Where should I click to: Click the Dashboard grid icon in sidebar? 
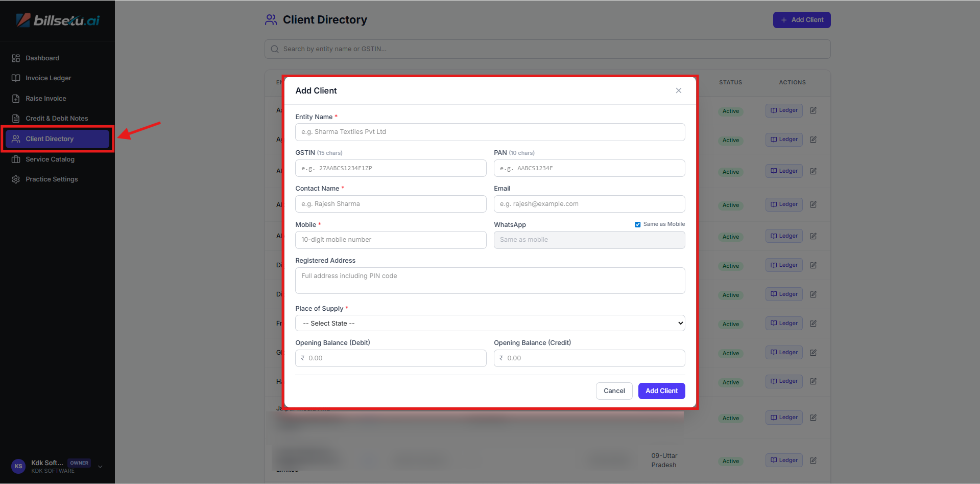16,58
